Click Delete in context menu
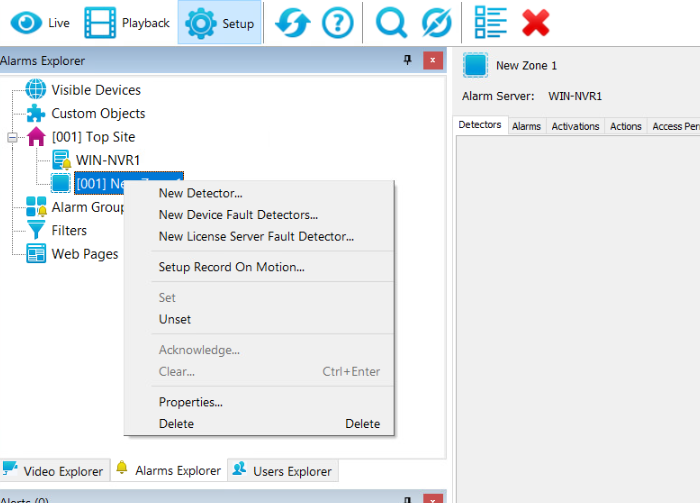Viewport: 700px width, 503px height. pyautogui.click(x=259, y=424)
